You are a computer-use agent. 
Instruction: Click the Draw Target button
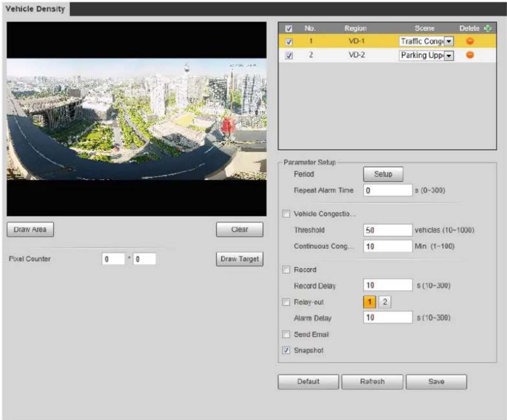(239, 259)
